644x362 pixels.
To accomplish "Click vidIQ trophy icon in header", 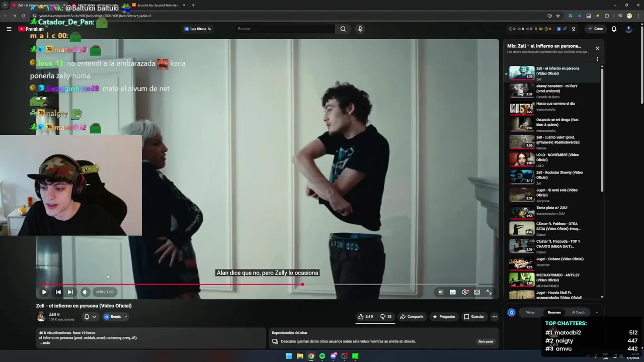I will point(573,29).
